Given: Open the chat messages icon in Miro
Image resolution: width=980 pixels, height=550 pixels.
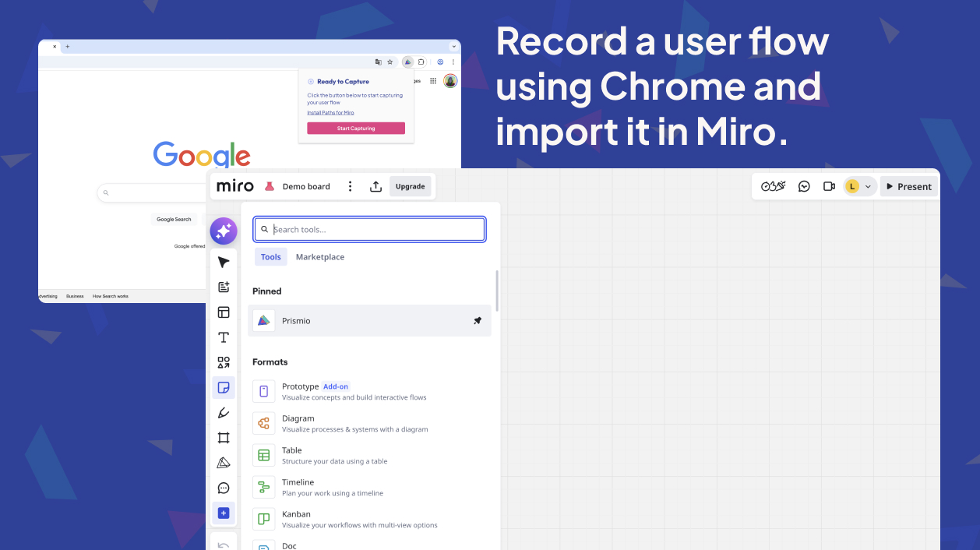Looking at the screenshot, I should (805, 186).
